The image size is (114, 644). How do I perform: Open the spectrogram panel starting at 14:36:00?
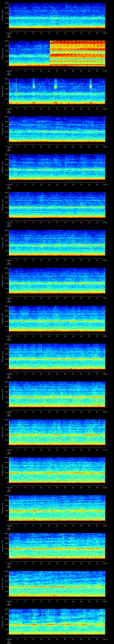[57, 281]
